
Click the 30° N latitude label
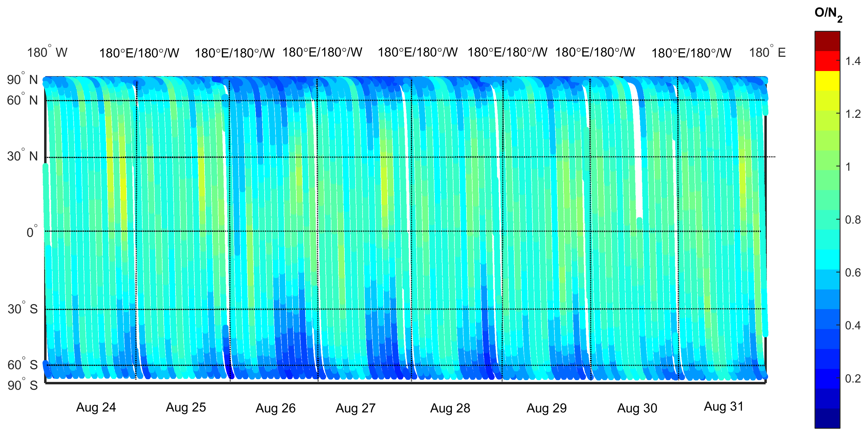[22, 156]
